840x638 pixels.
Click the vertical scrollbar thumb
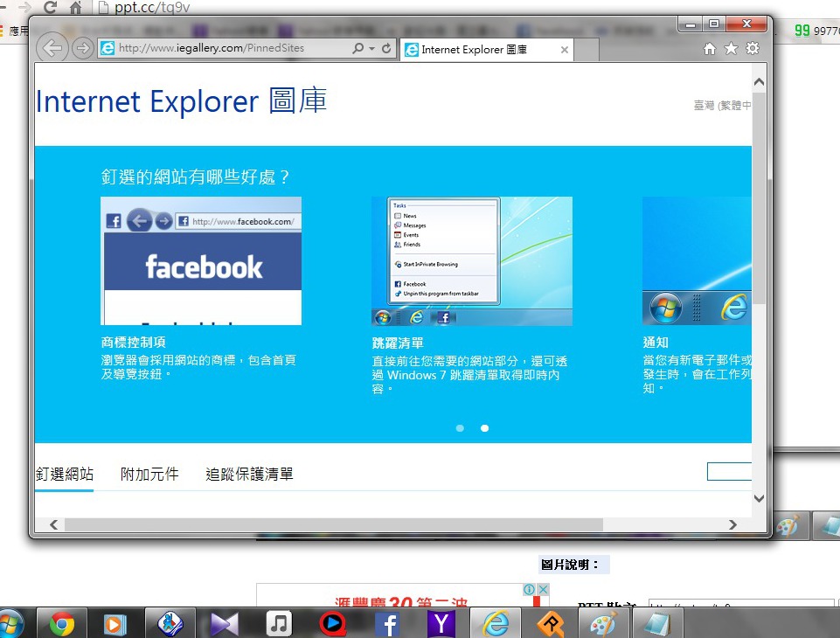(759, 198)
